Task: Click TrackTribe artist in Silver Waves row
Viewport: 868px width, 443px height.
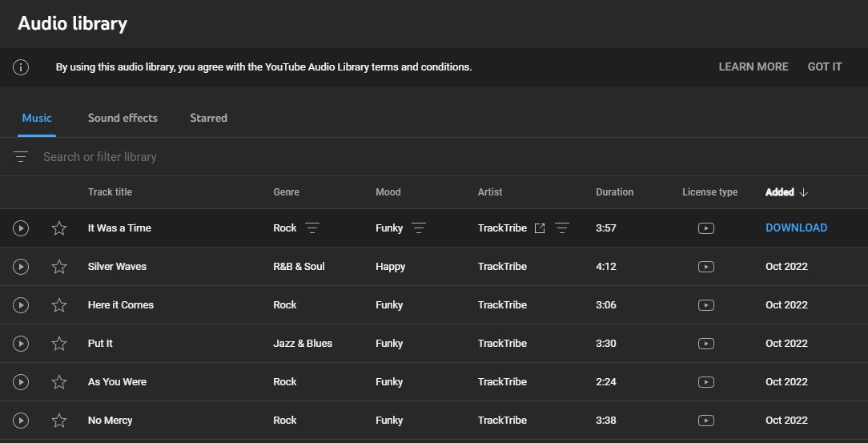Action: tap(502, 267)
